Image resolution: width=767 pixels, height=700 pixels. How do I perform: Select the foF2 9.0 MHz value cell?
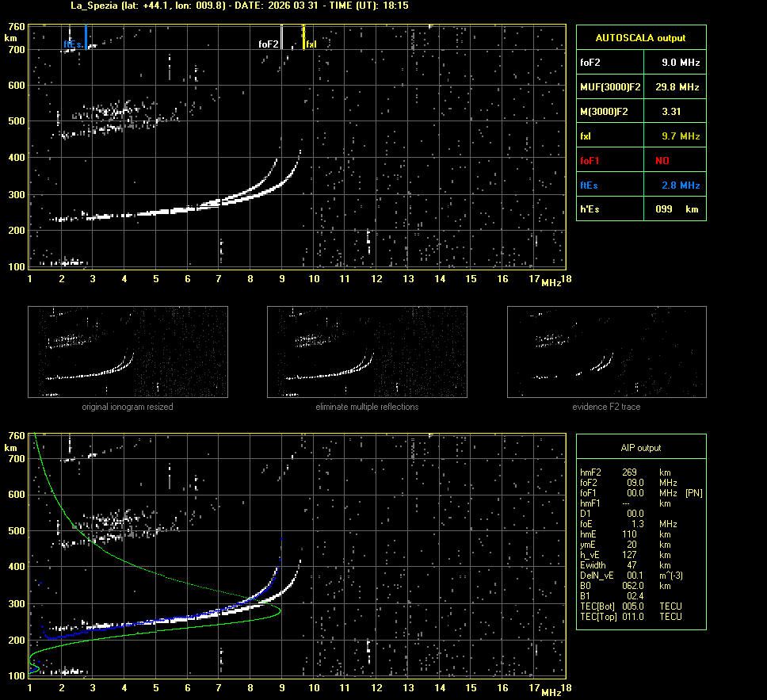pyautogui.click(x=681, y=62)
